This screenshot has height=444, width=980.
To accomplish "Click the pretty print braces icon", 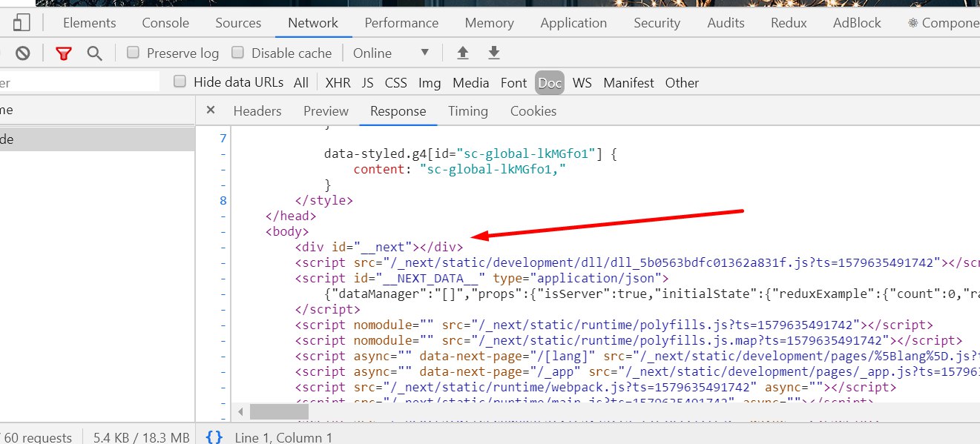I will click(x=214, y=437).
